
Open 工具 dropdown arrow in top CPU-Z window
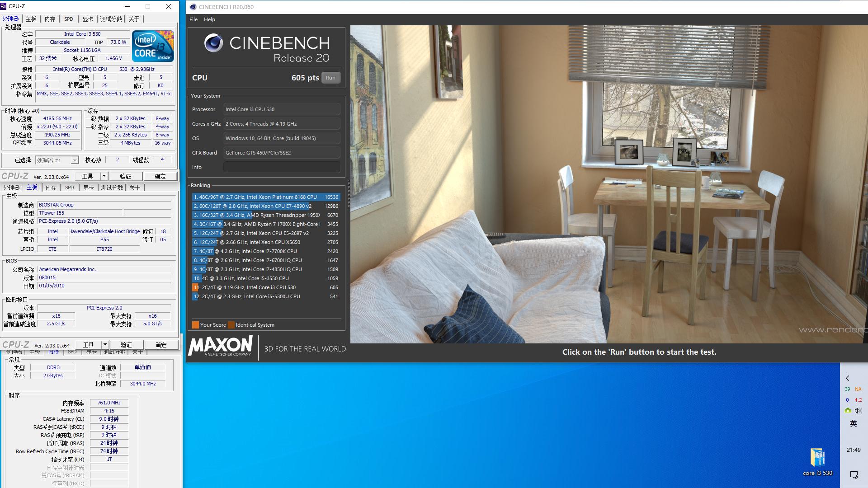[104, 176]
